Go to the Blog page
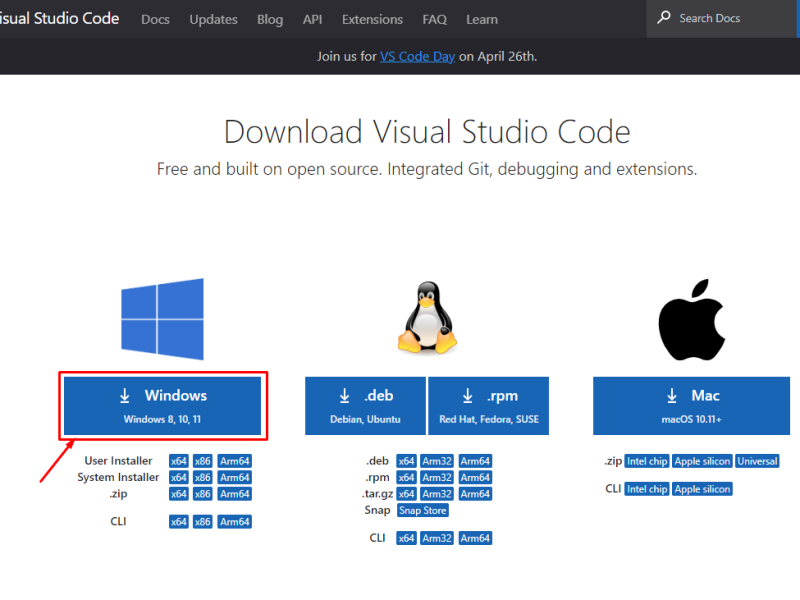800x600 pixels. click(270, 19)
